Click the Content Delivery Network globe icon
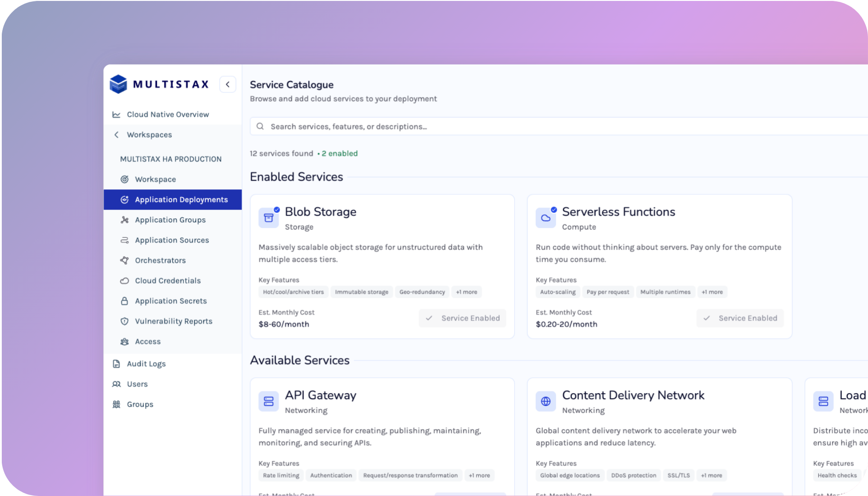 pos(546,401)
